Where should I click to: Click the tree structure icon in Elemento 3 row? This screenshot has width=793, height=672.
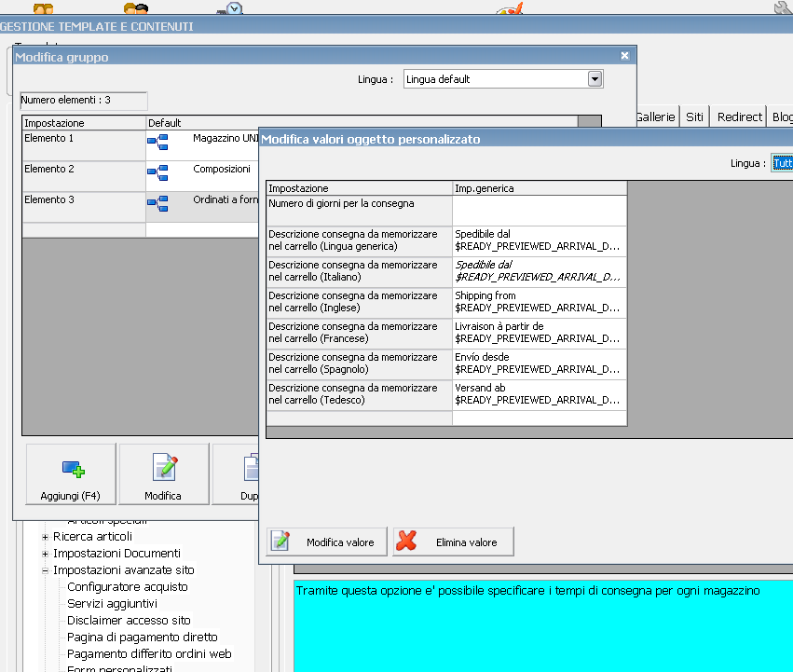(x=157, y=204)
